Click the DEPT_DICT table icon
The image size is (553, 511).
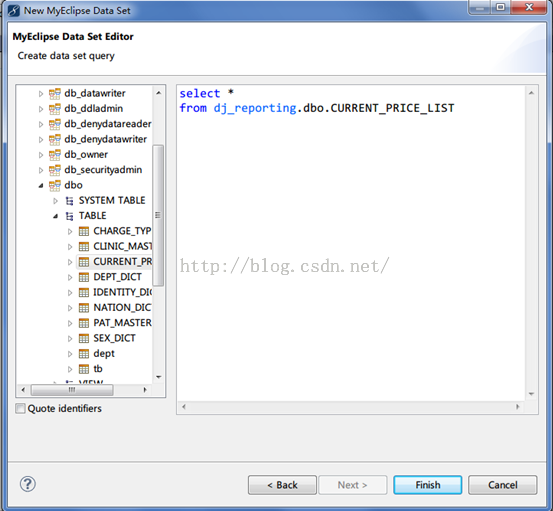[x=84, y=277]
